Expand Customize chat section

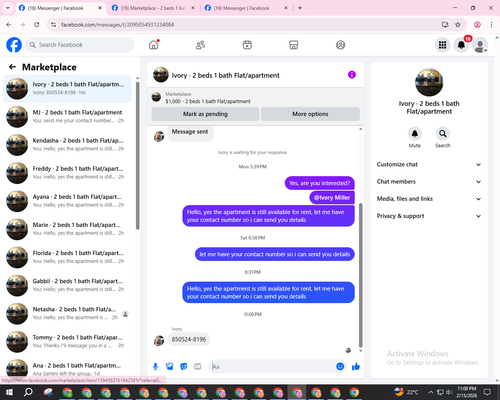429,164
